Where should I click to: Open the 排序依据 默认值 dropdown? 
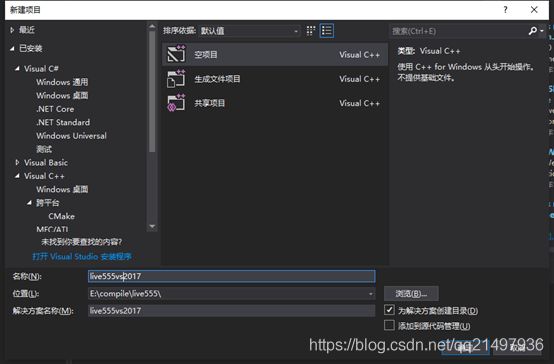click(x=249, y=31)
